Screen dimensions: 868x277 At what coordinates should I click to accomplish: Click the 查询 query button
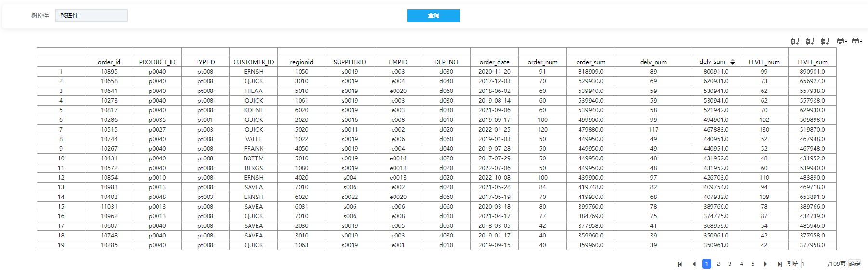(x=433, y=15)
